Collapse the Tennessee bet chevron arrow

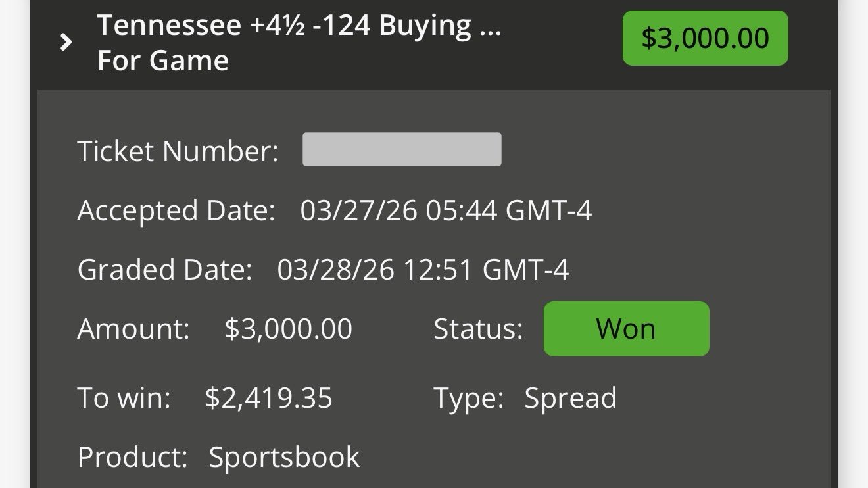[65, 43]
